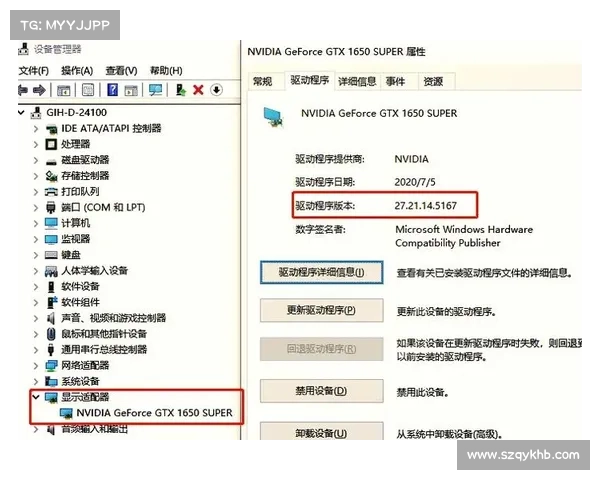Viewport: 600px width, 480px height.
Task: Click the Device Manager title icon
Action: [24, 49]
